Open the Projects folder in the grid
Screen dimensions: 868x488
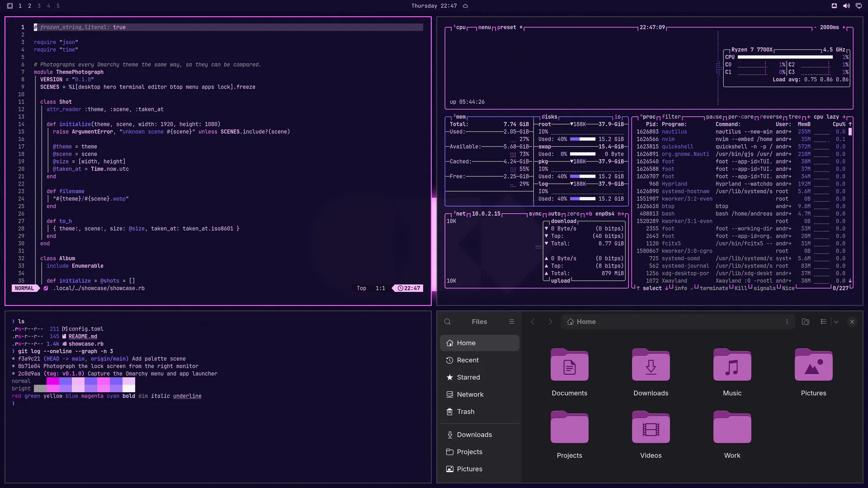pos(569,435)
